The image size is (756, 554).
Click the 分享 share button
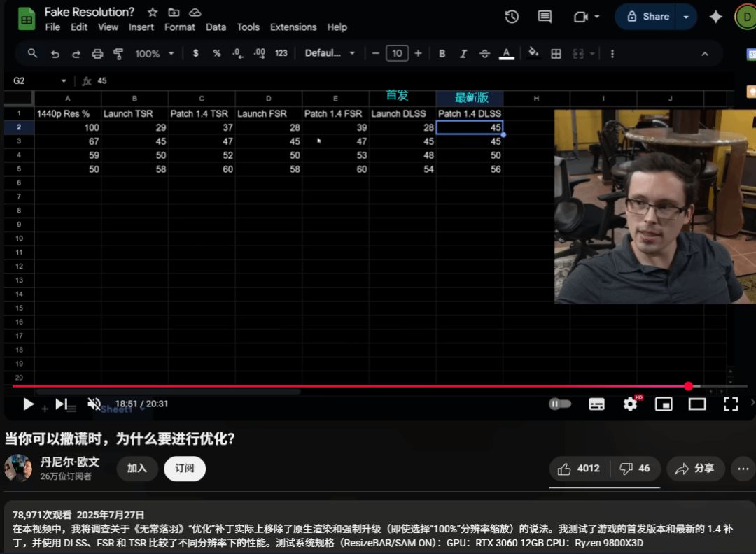coord(695,469)
